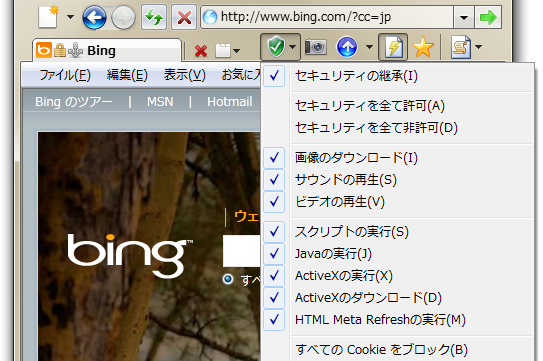Toggle スクリプトの実行(S) option

pos(398,232)
